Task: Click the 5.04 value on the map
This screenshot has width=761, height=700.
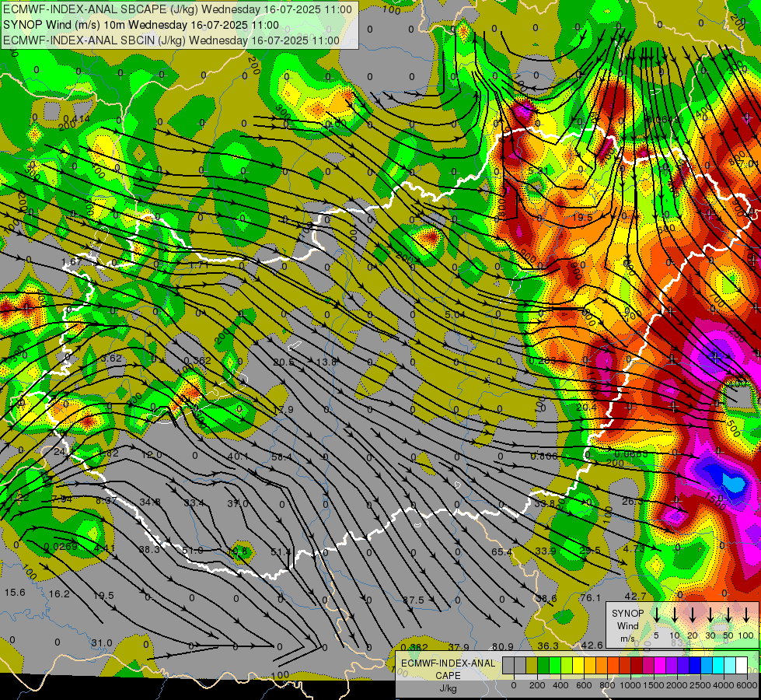Action: (x=456, y=315)
